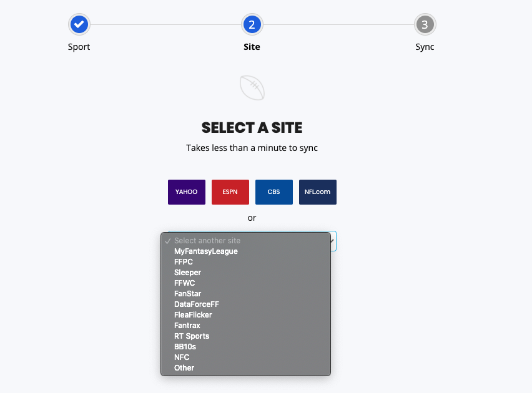Select the Other option in the list
Viewport: 532px width, 393px height.
(x=245, y=368)
